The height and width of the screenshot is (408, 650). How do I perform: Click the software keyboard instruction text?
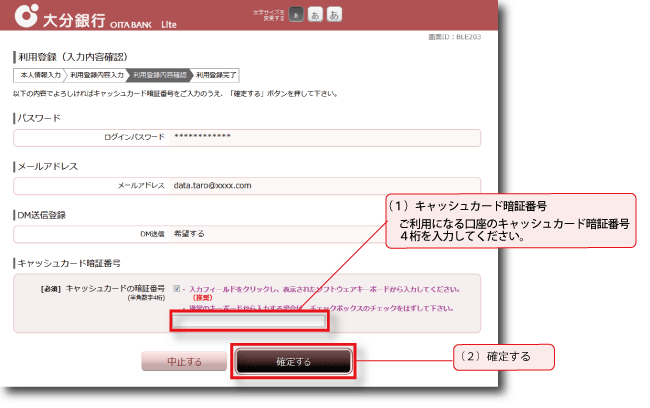(324, 289)
